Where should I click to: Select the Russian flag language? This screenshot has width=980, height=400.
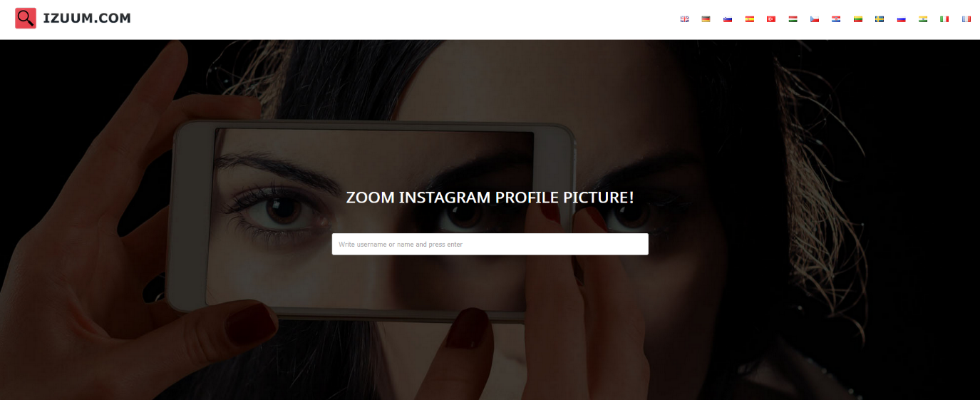click(901, 19)
